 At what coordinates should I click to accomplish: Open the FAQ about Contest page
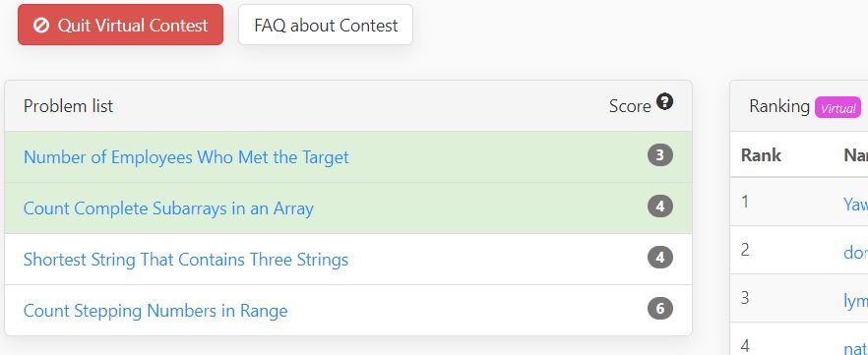coord(326,25)
